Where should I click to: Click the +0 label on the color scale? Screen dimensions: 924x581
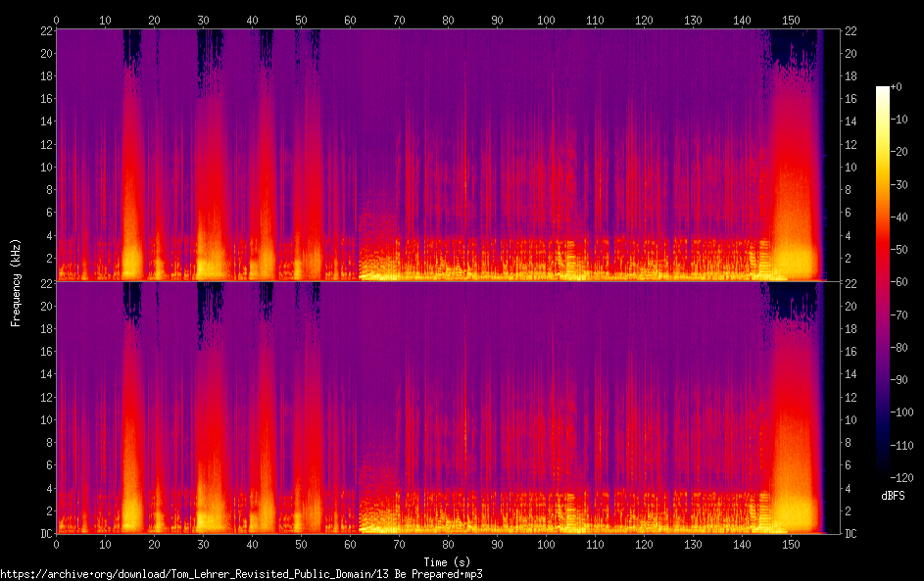[896, 87]
